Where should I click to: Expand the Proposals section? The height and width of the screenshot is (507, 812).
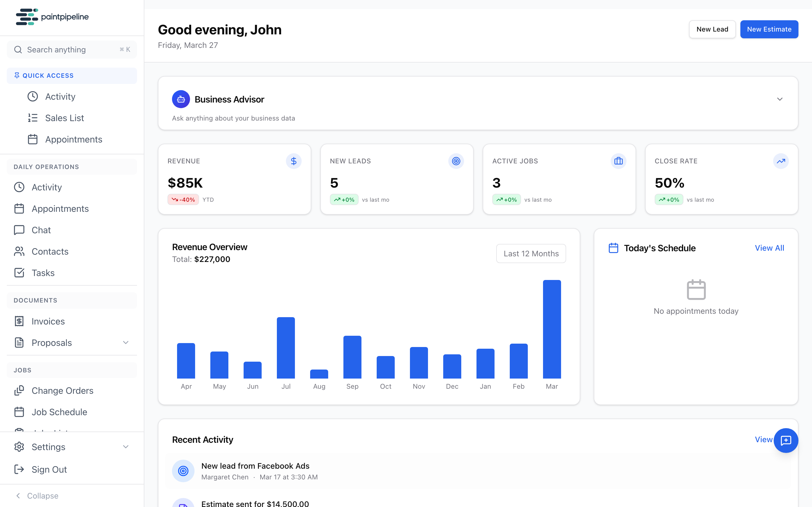coord(125,342)
